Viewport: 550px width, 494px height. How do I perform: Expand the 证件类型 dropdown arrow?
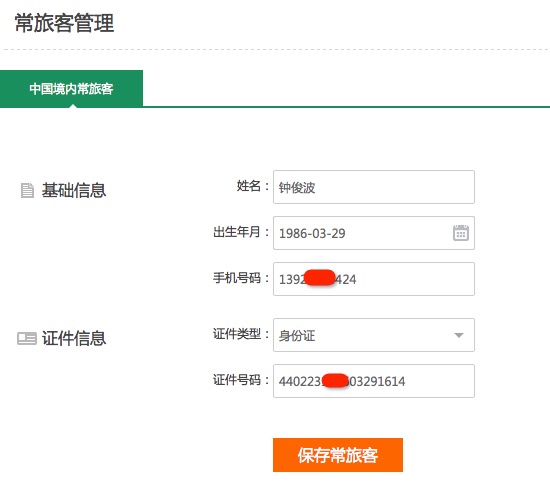(x=459, y=335)
